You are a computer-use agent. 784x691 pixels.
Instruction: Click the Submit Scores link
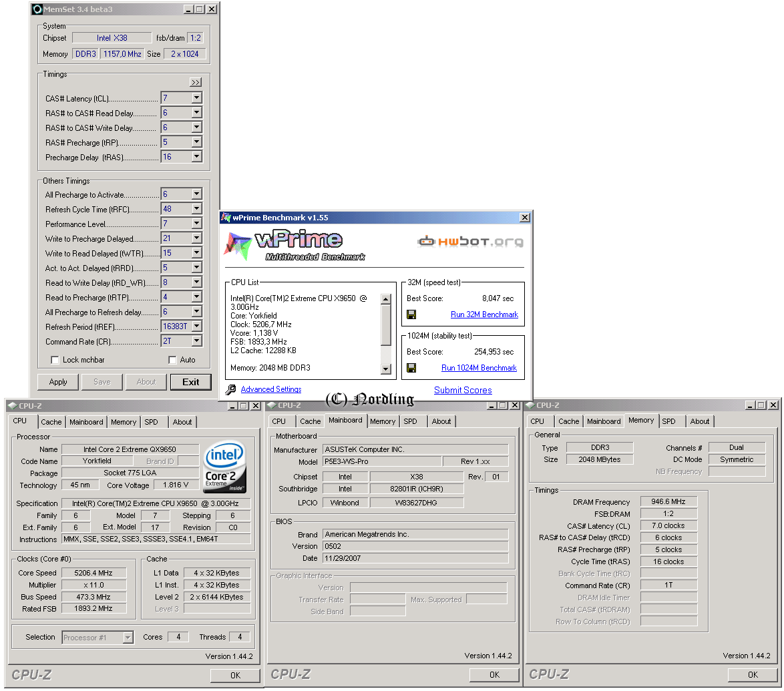point(463,390)
